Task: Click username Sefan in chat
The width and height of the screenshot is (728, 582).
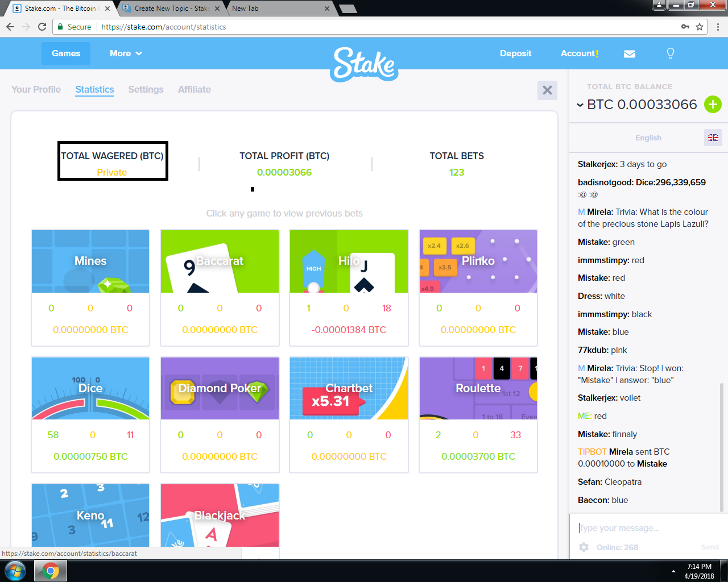Action: tap(590, 482)
